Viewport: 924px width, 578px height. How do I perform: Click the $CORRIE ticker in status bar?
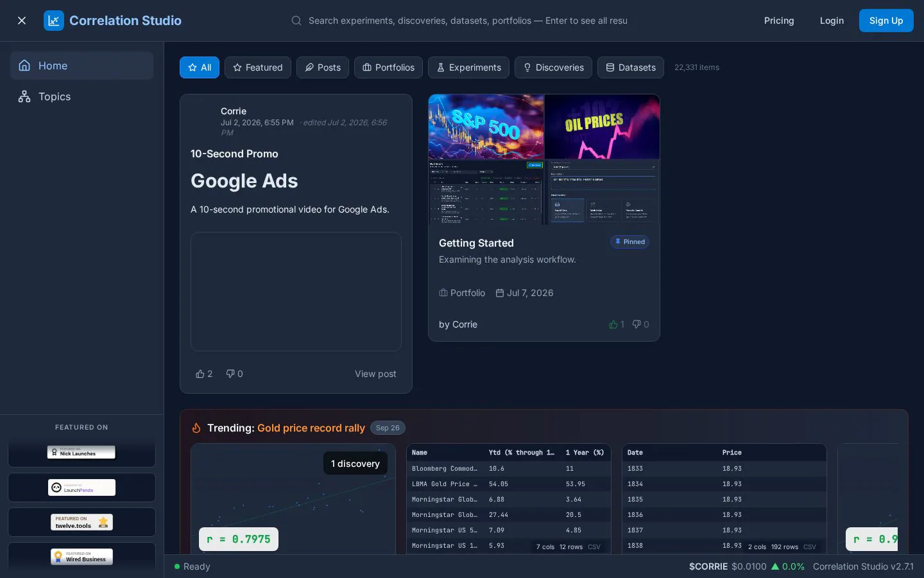[708, 566]
